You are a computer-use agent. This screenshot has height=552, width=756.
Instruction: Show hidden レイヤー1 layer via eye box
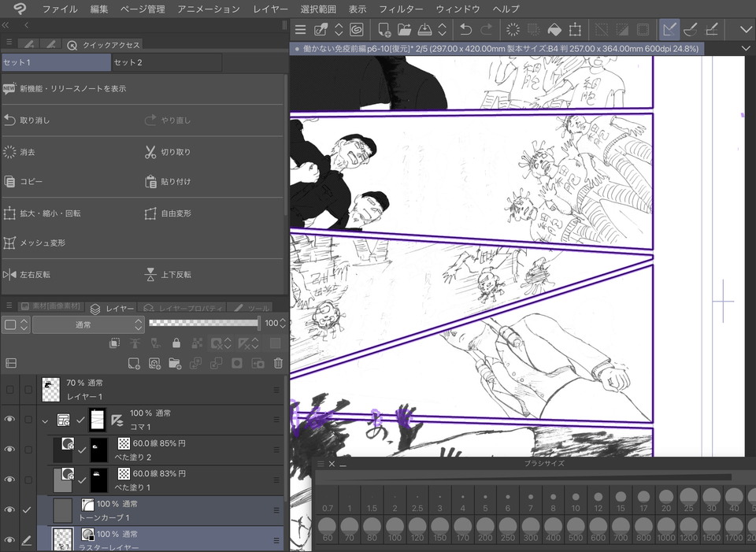tap(9, 390)
